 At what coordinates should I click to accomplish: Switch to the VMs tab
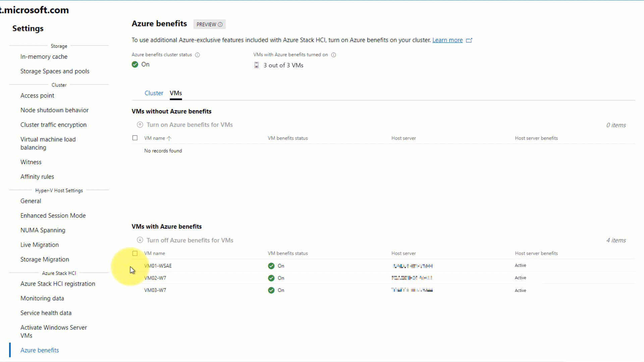pos(176,93)
